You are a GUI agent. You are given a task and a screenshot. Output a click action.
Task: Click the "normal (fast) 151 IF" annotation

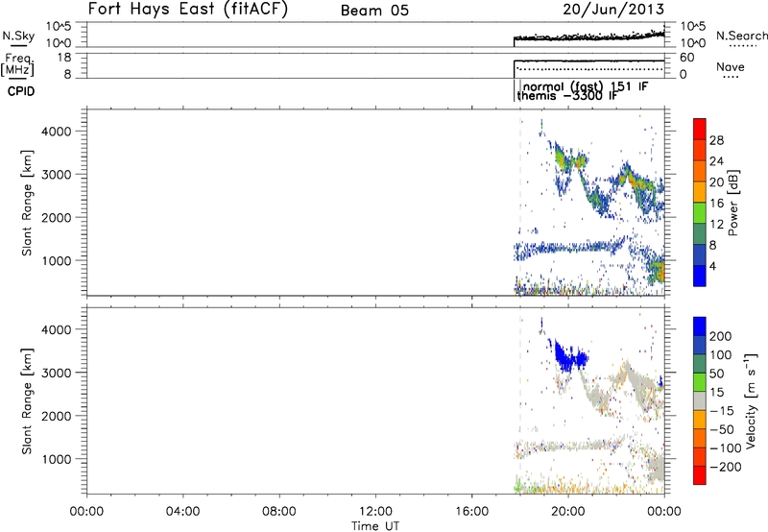coord(586,86)
